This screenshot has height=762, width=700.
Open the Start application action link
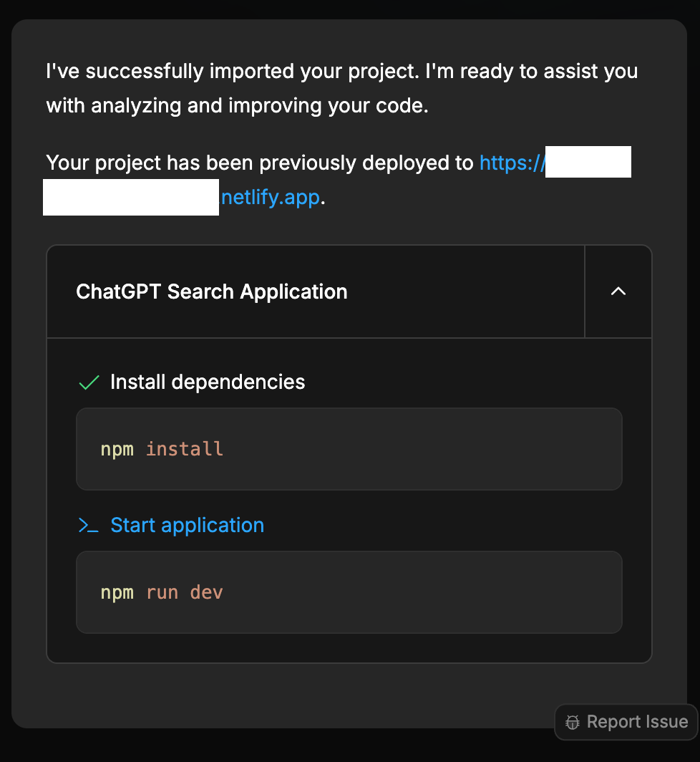click(187, 526)
